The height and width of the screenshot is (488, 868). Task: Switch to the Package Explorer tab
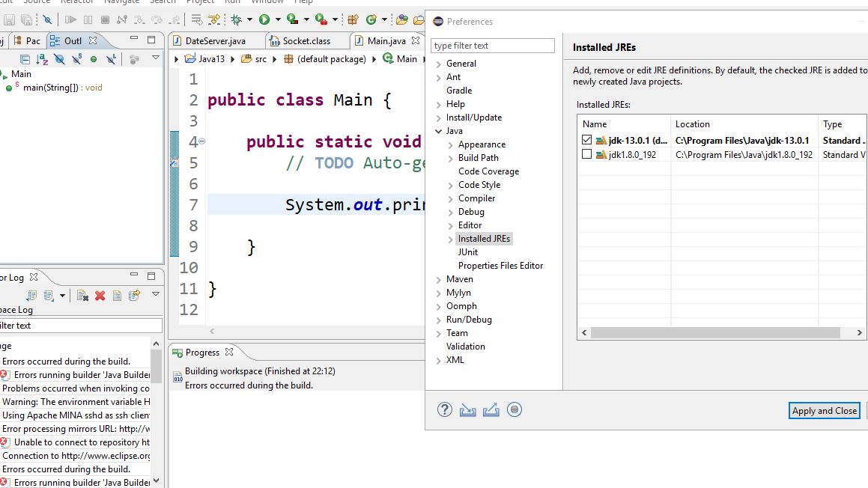point(26,41)
